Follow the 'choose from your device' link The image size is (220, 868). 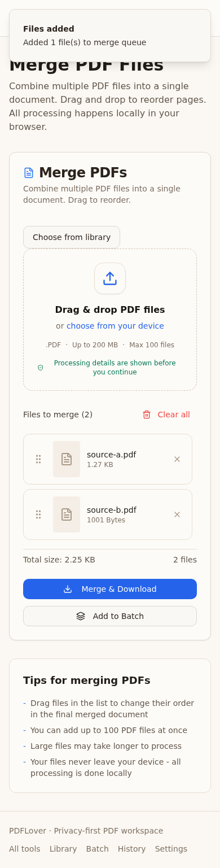[x=115, y=326]
